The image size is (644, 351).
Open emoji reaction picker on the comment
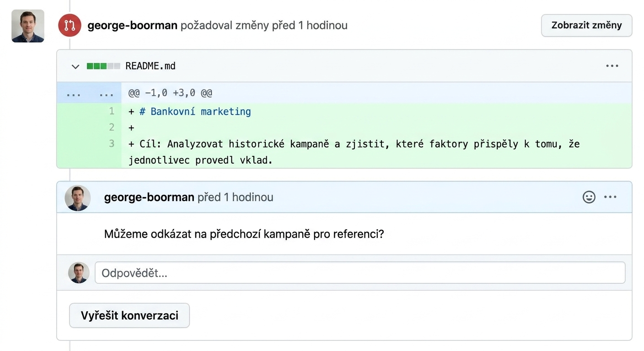coord(589,197)
